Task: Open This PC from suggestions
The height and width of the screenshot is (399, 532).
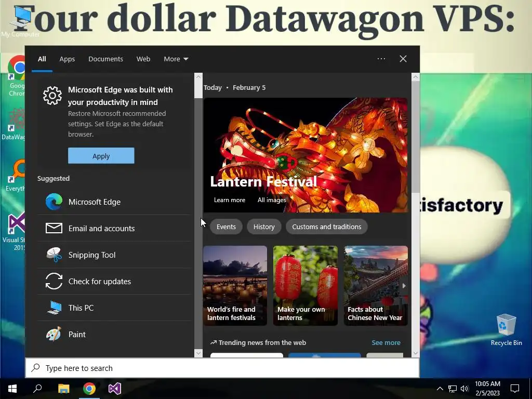Action: coord(114,308)
